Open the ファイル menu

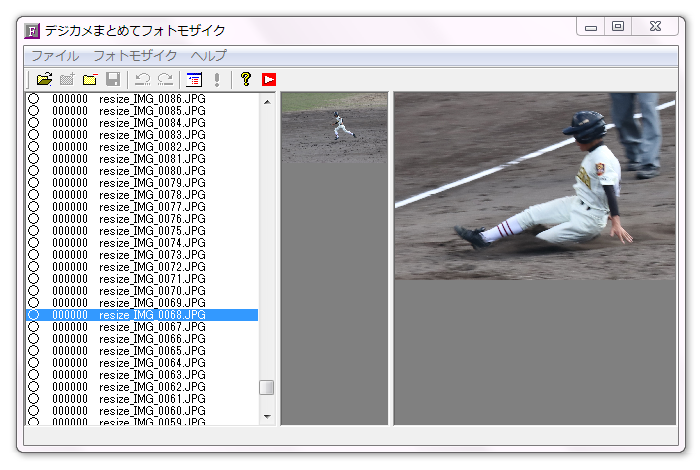click(55, 56)
